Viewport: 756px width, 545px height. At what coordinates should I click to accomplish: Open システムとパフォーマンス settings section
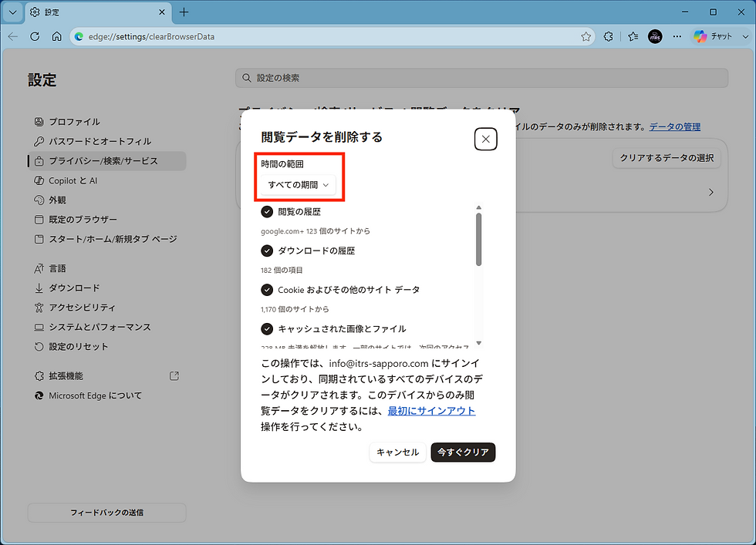[107, 327]
